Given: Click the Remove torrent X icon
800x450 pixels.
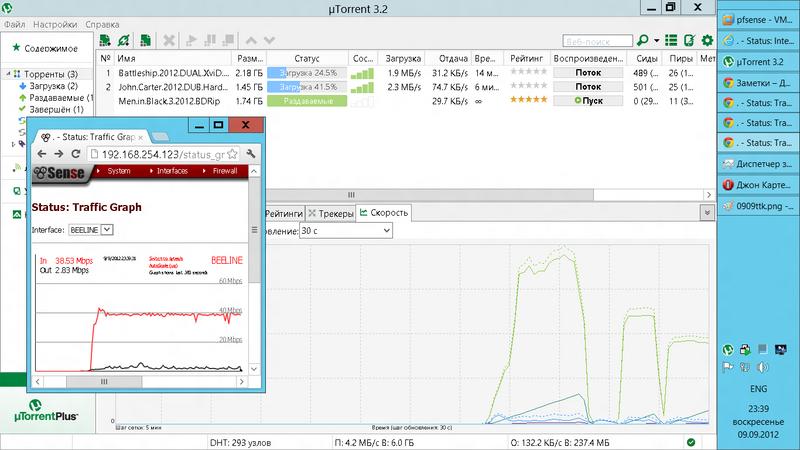Looking at the screenshot, I should coord(169,40).
